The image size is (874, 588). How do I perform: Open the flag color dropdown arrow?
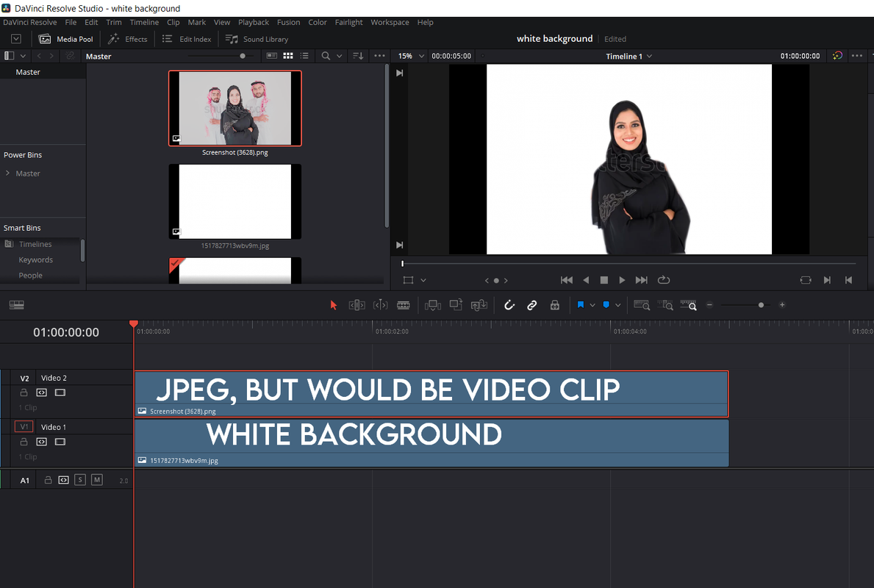(592, 305)
